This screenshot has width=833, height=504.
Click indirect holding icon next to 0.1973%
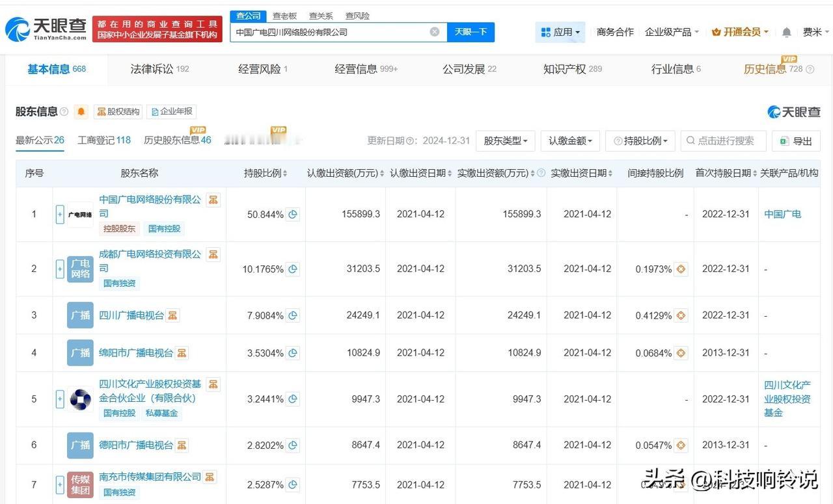tap(681, 269)
